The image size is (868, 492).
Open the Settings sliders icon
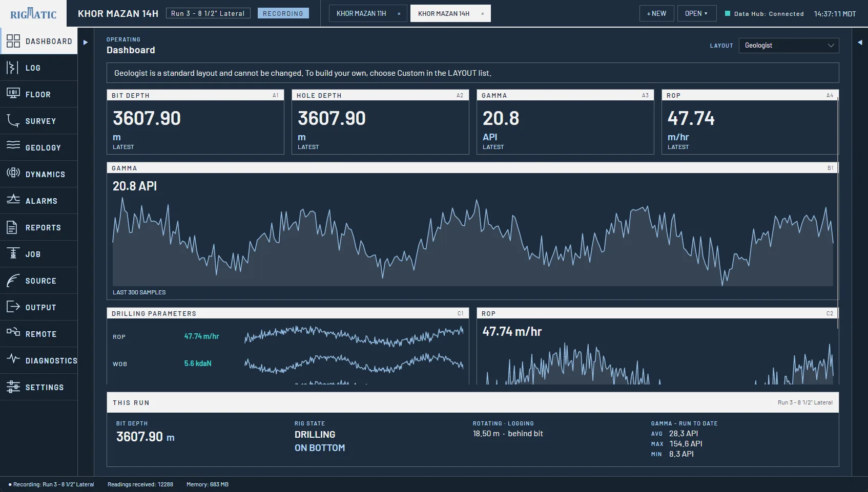click(x=13, y=387)
